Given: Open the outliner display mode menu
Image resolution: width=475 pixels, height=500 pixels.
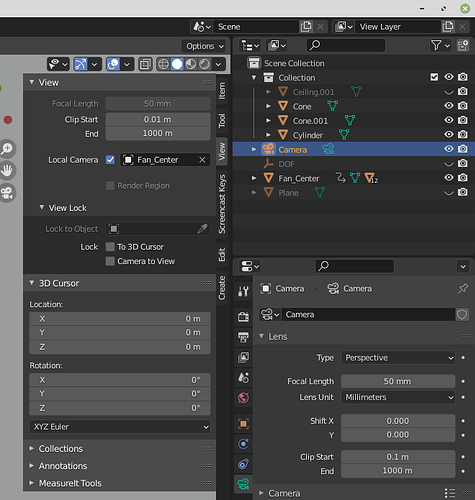Looking at the screenshot, I should [250, 45].
